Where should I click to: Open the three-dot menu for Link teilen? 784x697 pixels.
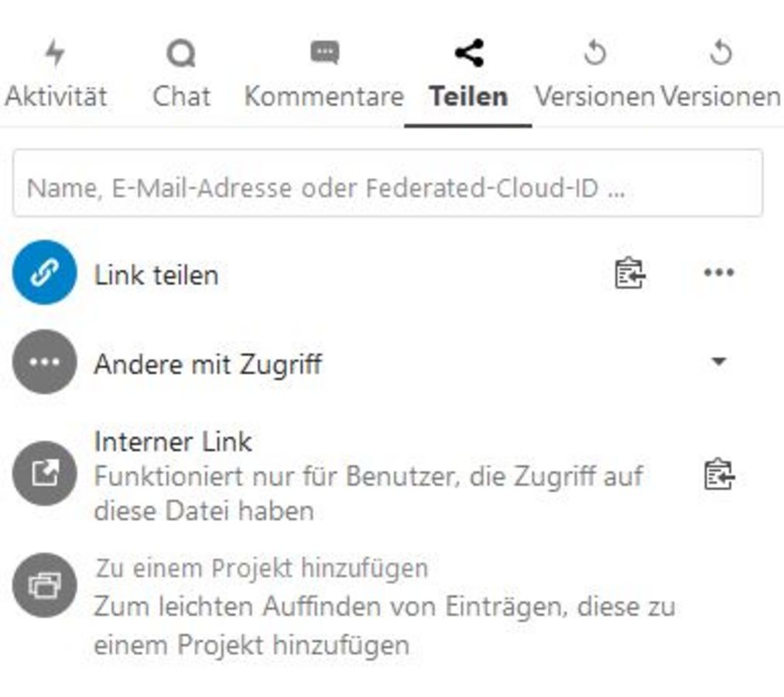point(719,273)
